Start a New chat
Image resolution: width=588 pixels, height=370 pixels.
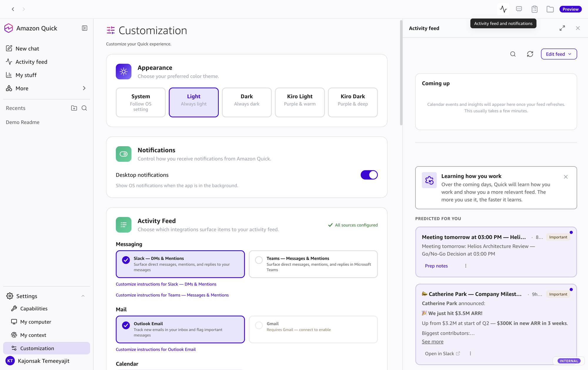pos(46,49)
